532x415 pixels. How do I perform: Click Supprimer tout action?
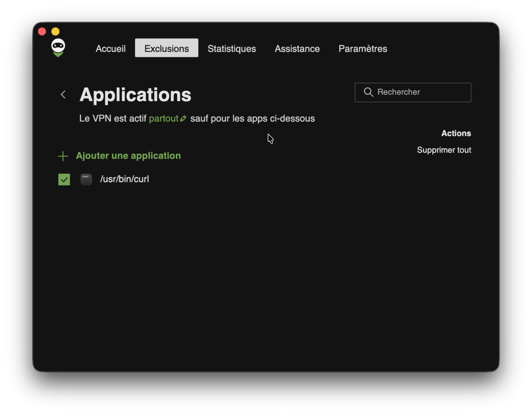(444, 150)
